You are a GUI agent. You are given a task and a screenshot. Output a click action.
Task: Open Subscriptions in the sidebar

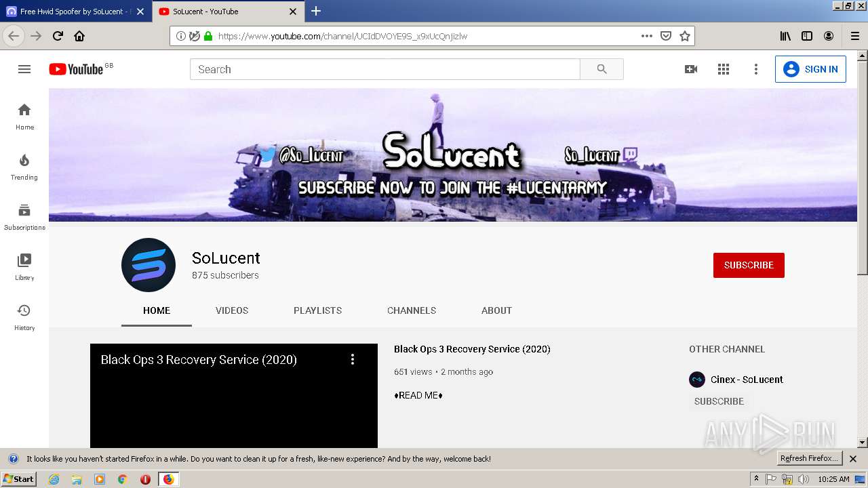coord(24,218)
